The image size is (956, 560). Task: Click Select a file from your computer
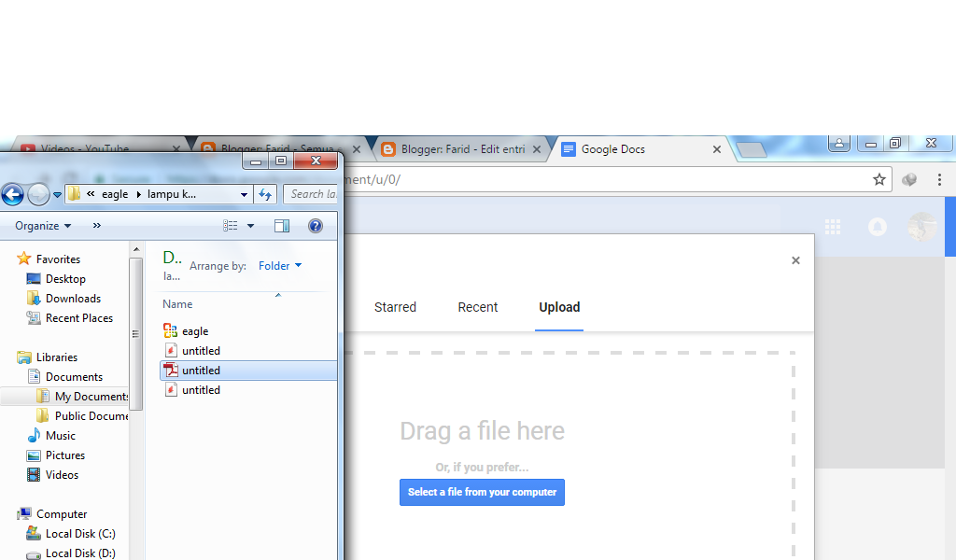pos(483,492)
